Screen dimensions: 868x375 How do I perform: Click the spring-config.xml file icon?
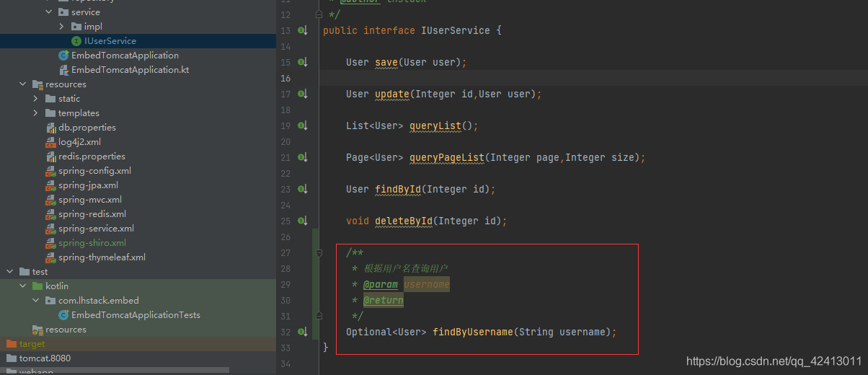click(x=50, y=171)
